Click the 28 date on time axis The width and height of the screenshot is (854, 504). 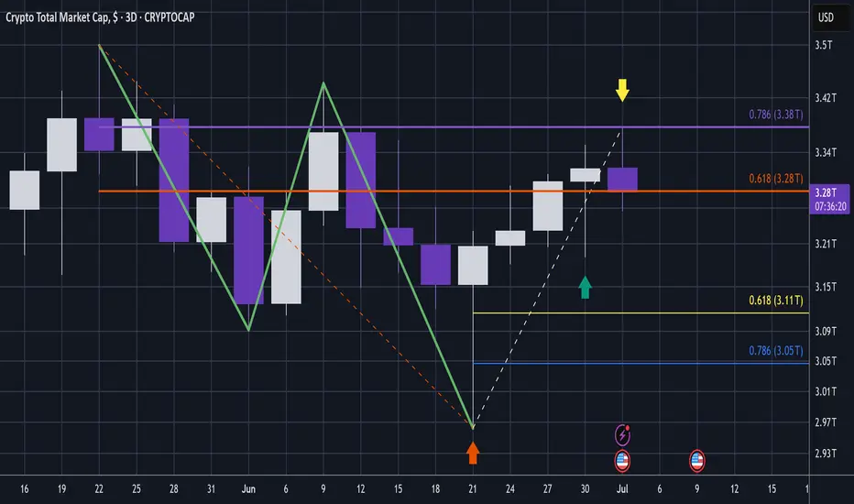pyautogui.click(x=174, y=488)
